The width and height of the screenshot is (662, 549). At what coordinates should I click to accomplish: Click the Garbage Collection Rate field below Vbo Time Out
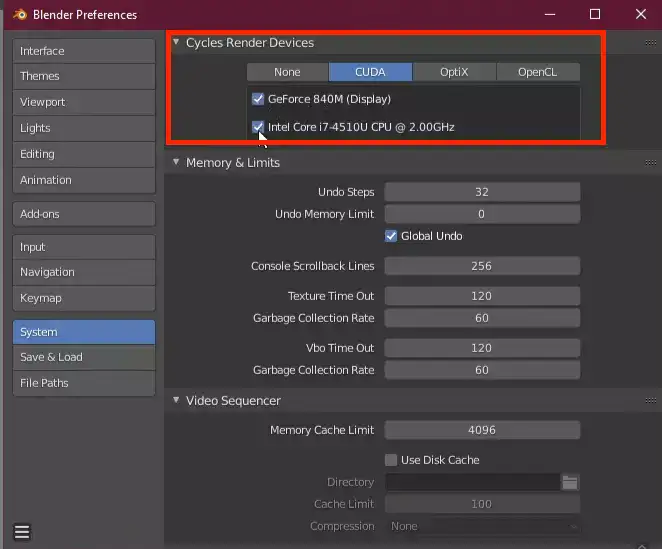482,370
